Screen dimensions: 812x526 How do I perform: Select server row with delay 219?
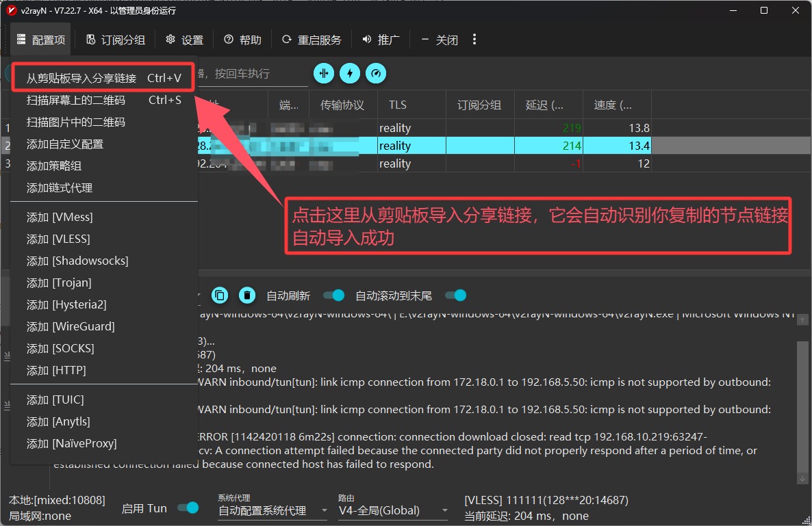point(424,128)
